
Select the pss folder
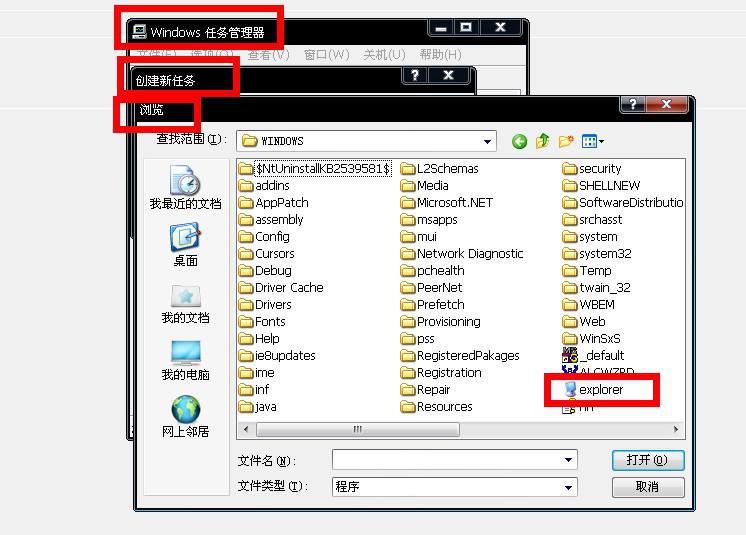click(x=418, y=339)
